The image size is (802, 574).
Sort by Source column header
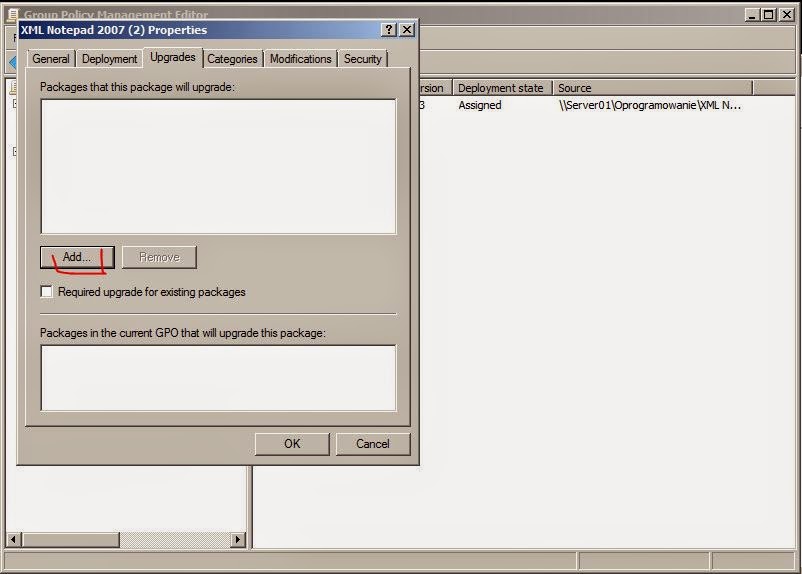pyautogui.click(x=653, y=88)
